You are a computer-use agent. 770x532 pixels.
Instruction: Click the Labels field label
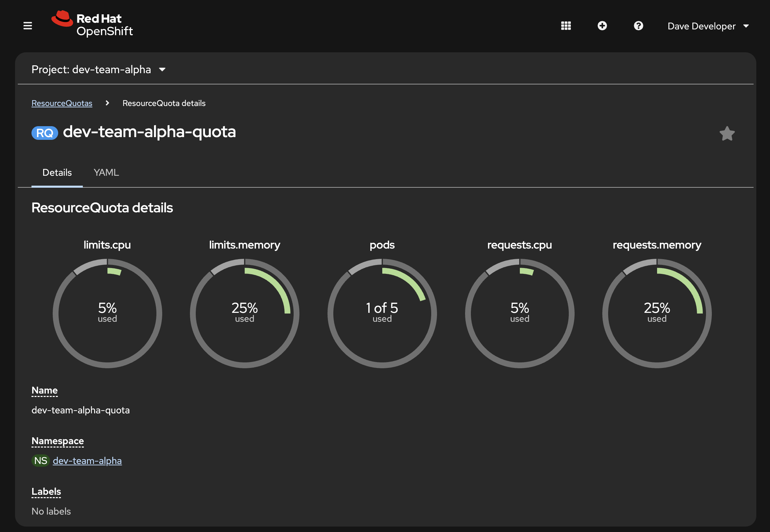tap(46, 492)
